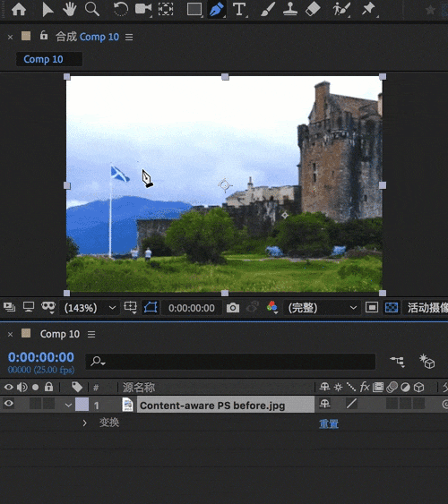Expand the 变换 transform property group

pos(84,423)
